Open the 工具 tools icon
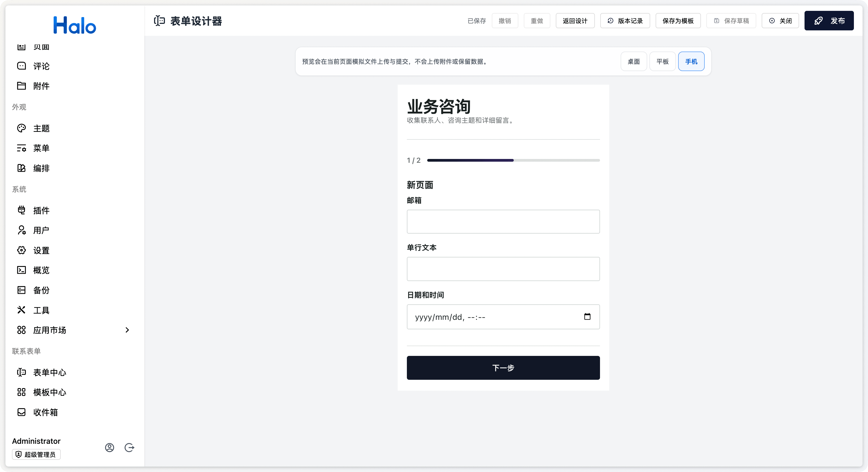868x472 pixels. 21,310
